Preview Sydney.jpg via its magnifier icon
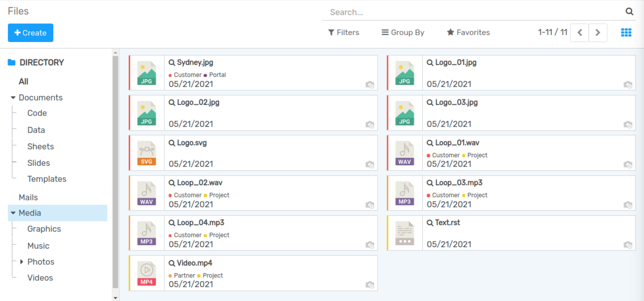 (172, 62)
